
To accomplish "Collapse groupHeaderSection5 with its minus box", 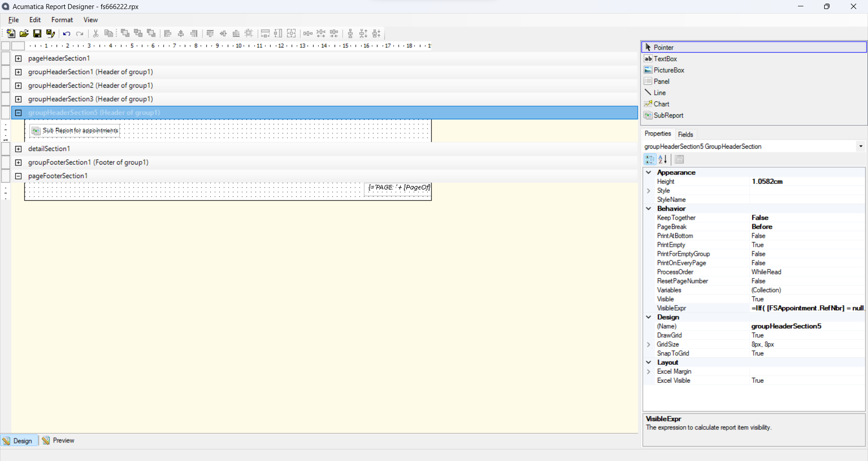I will (19, 113).
